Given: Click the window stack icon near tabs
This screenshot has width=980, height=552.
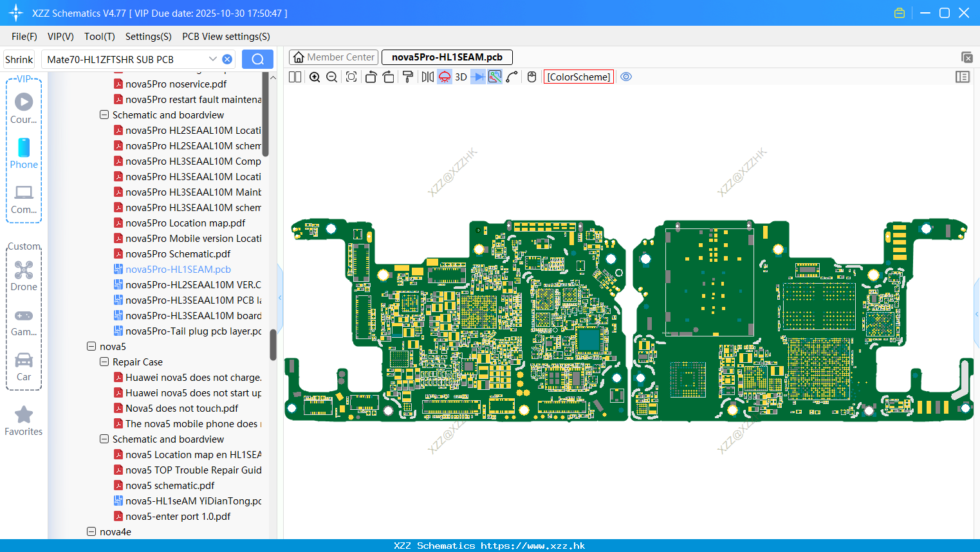Looking at the screenshot, I should 966,57.
